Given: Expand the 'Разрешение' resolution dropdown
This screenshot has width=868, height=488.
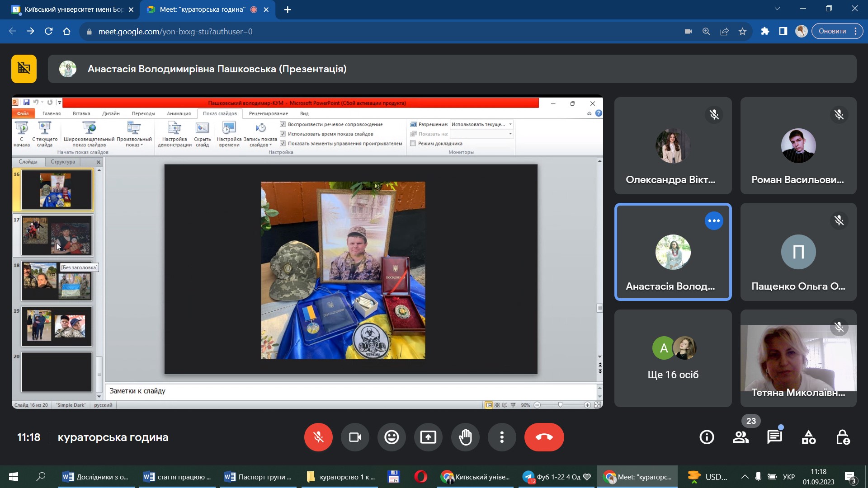Looking at the screenshot, I should [x=510, y=124].
